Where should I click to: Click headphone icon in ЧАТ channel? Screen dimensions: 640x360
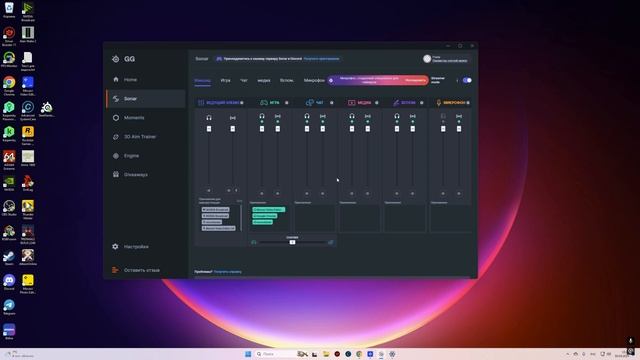point(307,116)
